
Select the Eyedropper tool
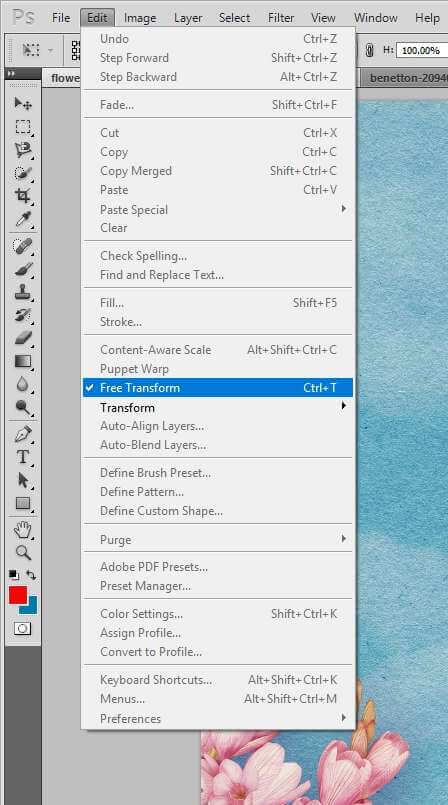click(23, 219)
